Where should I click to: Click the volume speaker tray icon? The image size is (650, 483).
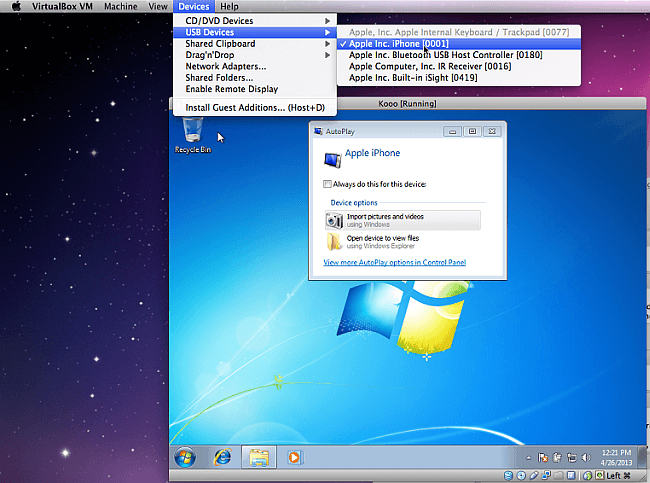(586, 458)
